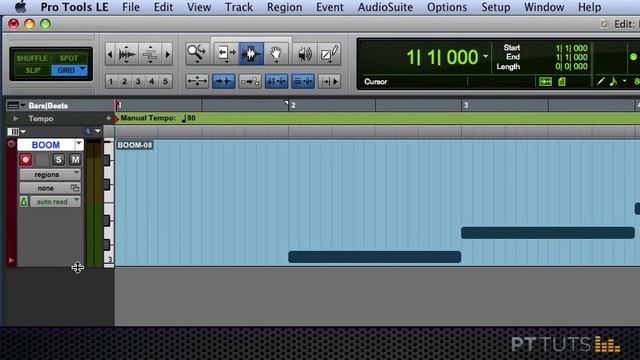Open the Grid mode dropdown arrow
640x360 pixels.
click(x=83, y=69)
